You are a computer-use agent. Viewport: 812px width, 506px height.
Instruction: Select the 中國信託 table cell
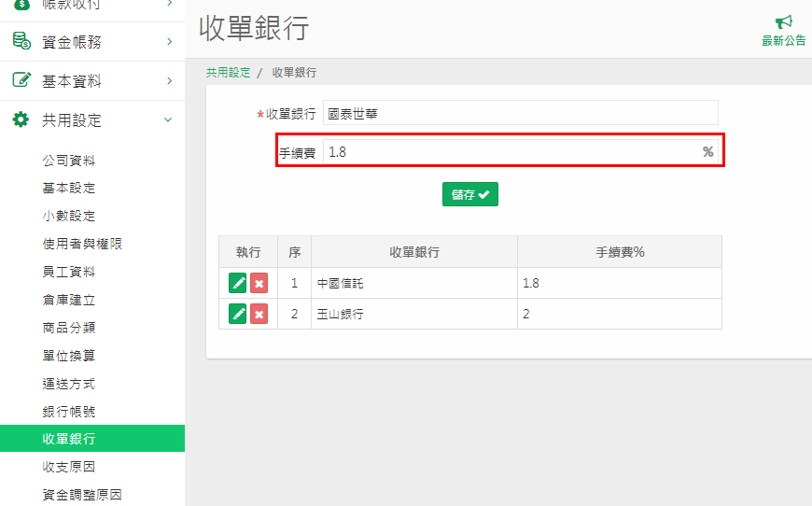[x=414, y=283]
